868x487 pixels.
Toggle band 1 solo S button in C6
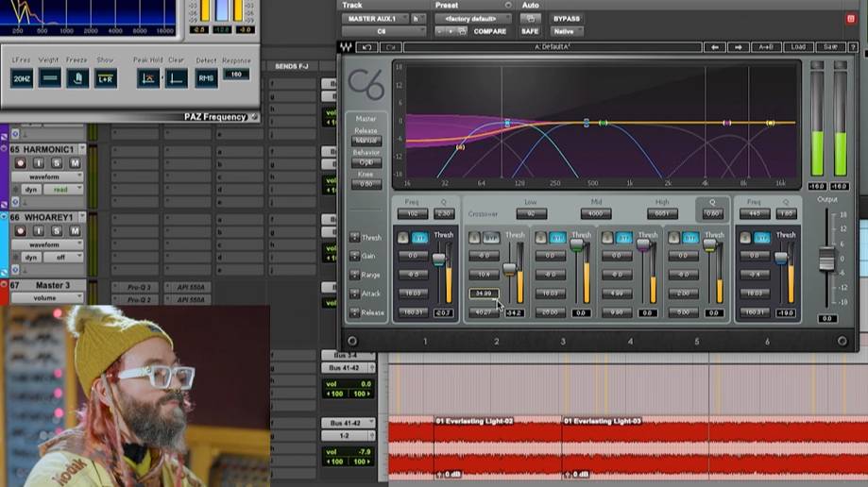click(x=403, y=238)
